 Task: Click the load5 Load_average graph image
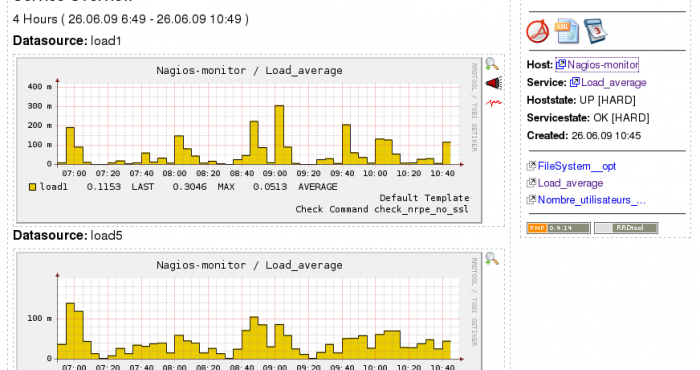(x=249, y=311)
